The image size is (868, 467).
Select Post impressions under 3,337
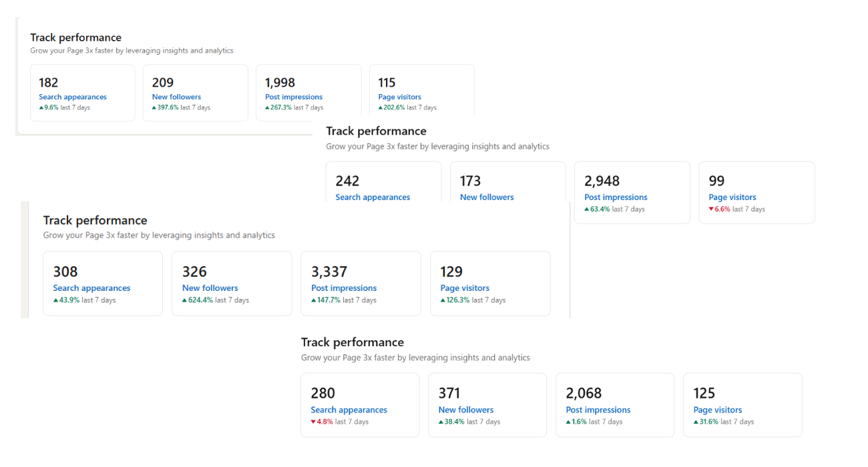[x=344, y=288]
